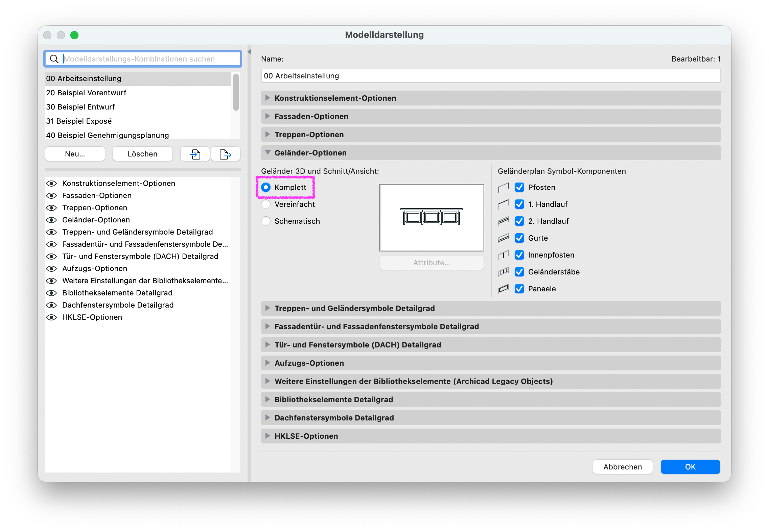Toggle eye for Dachfenstersymbole Detailgrad
769x532 pixels.
pyautogui.click(x=51, y=305)
